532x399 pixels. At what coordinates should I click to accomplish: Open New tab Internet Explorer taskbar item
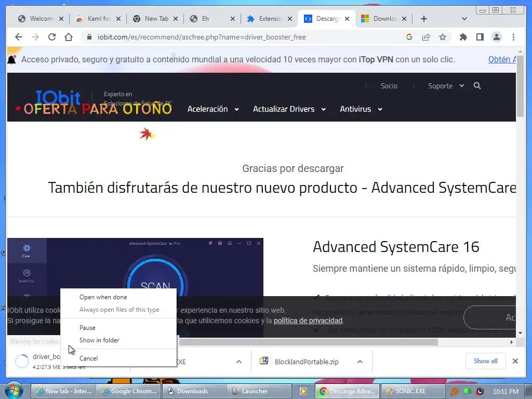click(63, 391)
